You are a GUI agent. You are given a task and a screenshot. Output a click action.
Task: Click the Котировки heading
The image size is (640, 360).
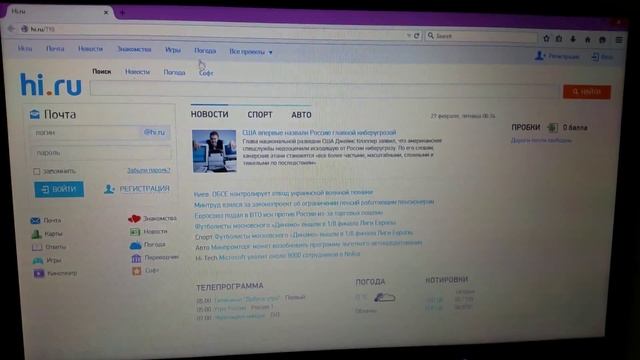coord(447,280)
